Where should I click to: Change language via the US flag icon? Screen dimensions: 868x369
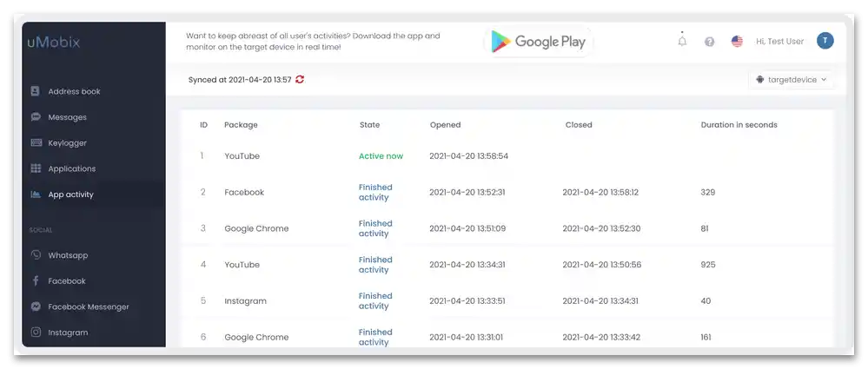tap(737, 42)
